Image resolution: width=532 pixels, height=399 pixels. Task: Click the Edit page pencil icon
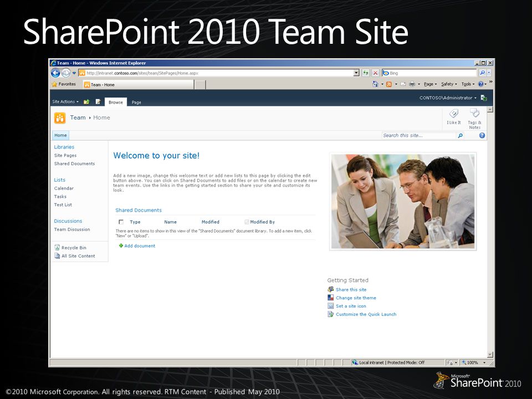(98, 102)
